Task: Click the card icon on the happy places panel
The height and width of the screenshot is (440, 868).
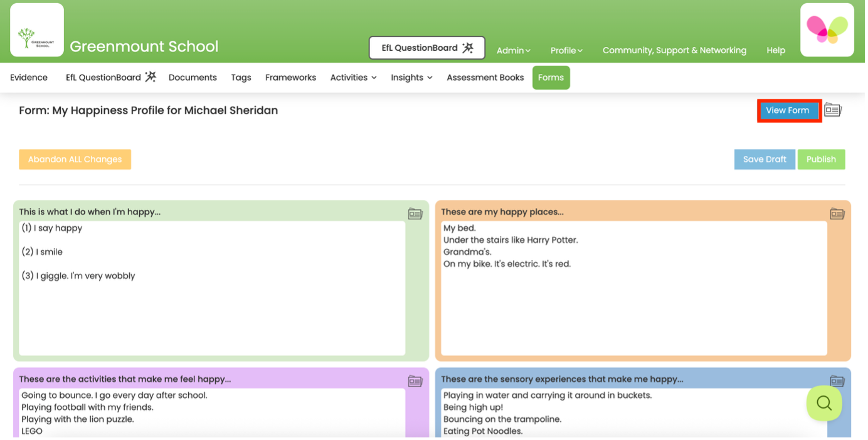Action: [837, 213]
